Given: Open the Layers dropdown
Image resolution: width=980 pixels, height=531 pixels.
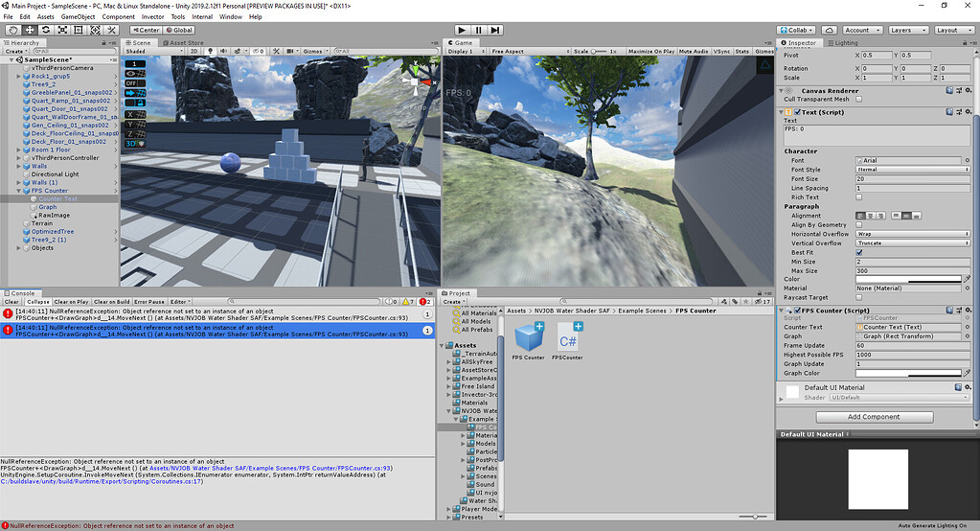Looking at the screenshot, I should (x=906, y=31).
